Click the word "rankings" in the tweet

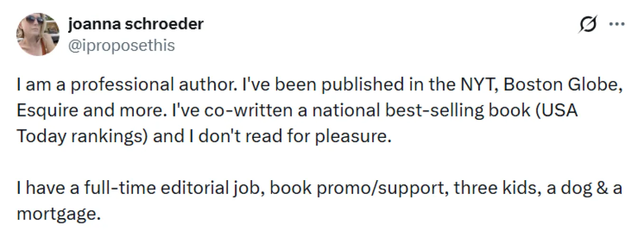pyautogui.click(x=105, y=137)
